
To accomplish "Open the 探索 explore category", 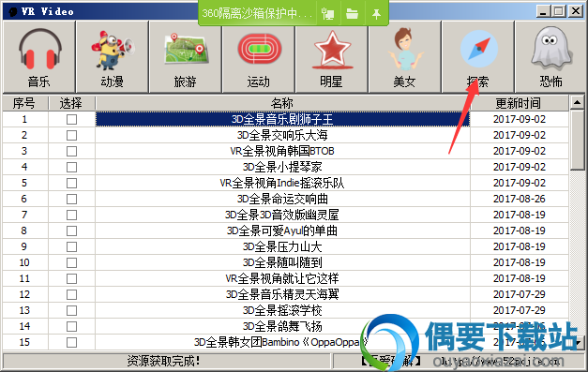I will tap(477, 56).
